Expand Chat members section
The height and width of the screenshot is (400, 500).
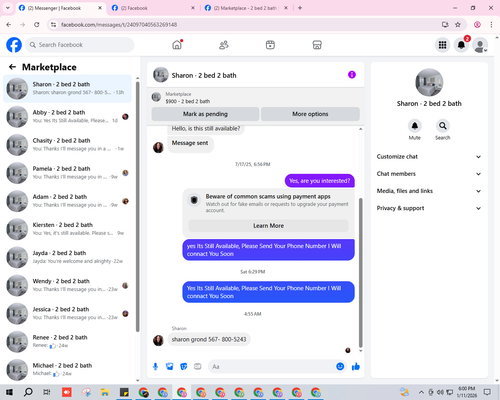(x=429, y=174)
